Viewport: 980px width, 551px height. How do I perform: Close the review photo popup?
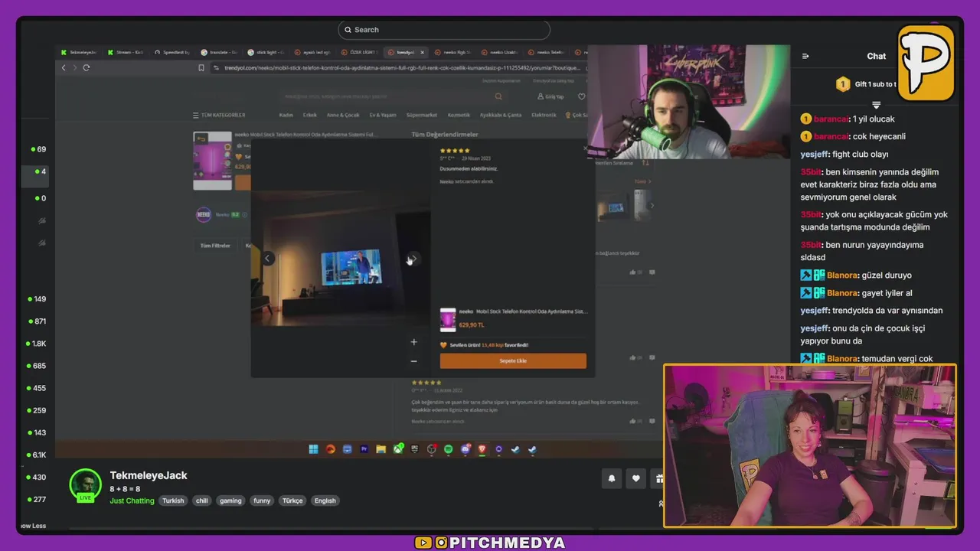coord(586,148)
